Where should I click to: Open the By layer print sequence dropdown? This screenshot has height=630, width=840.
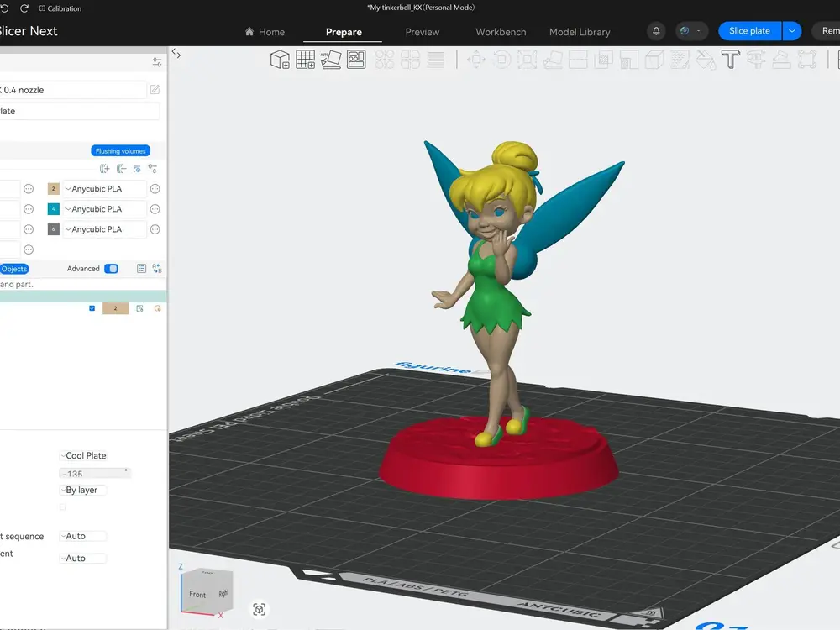pos(82,490)
